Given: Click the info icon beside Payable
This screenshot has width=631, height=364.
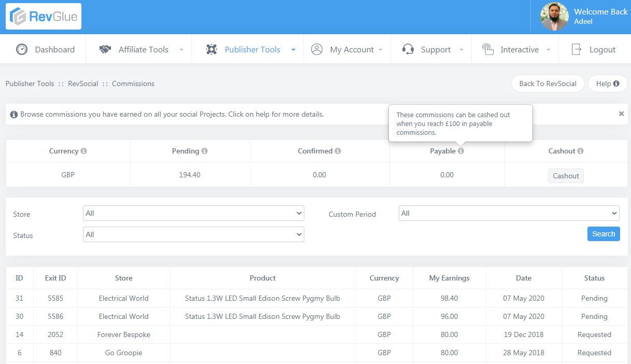Looking at the screenshot, I should (x=461, y=151).
